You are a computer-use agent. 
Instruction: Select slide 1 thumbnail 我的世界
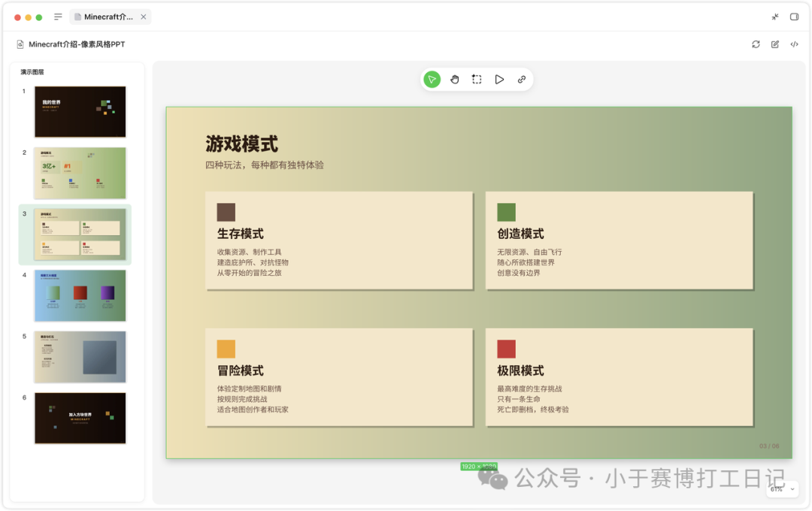pos(80,112)
